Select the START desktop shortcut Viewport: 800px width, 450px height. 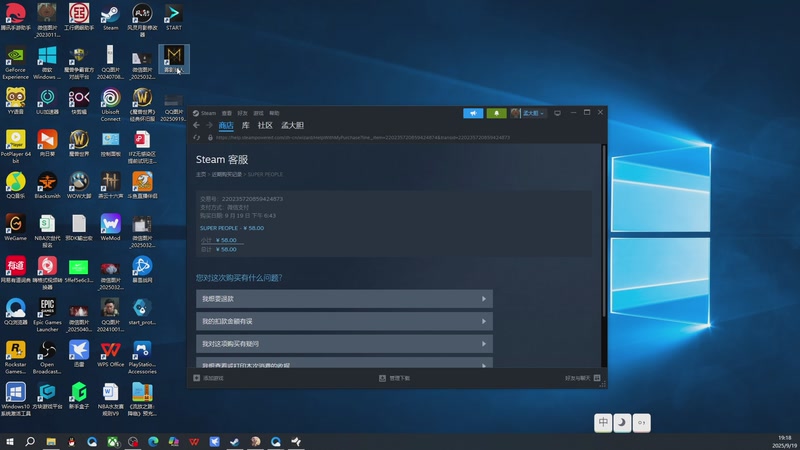point(173,17)
